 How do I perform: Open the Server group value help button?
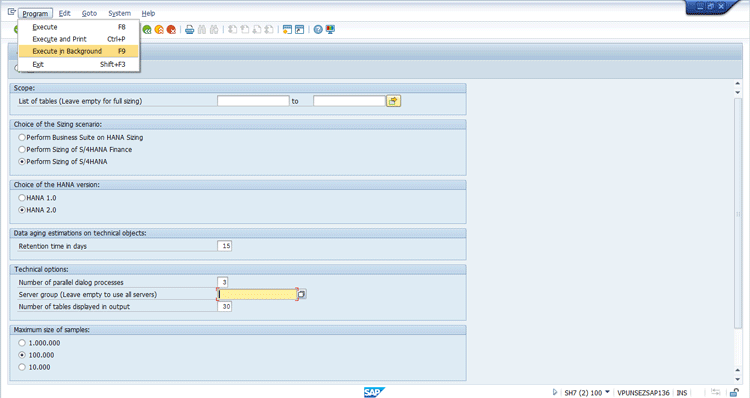pyautogui.click(x=302, y=294)
